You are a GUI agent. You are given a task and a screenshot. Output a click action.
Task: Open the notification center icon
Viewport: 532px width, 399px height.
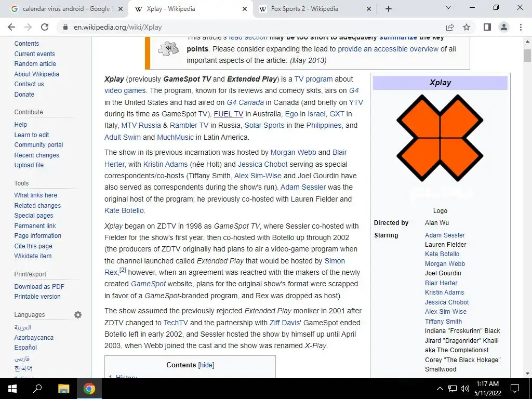515,389
